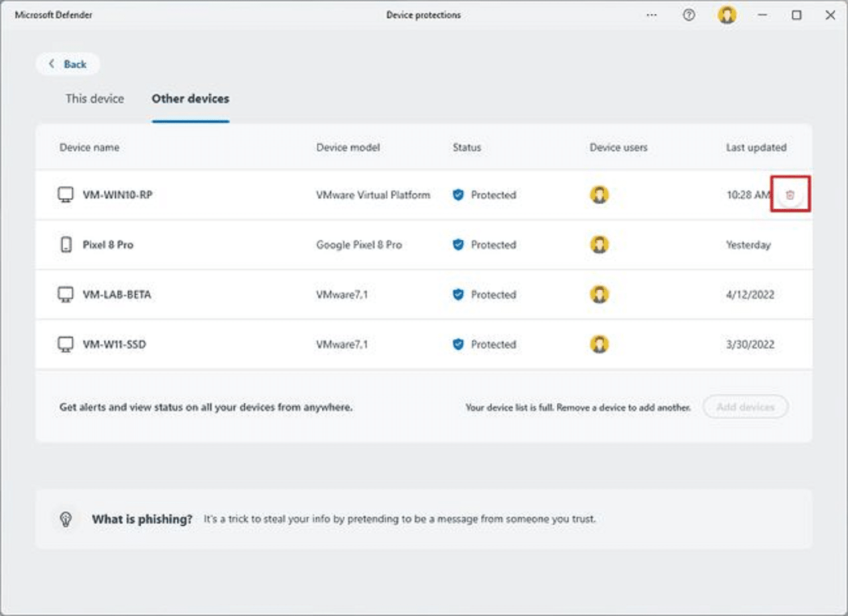The width and height of the screenshot is (848, 616).
Task: Click the shield icon in VM-W11-SSD row
Action: tap(458, 345)
